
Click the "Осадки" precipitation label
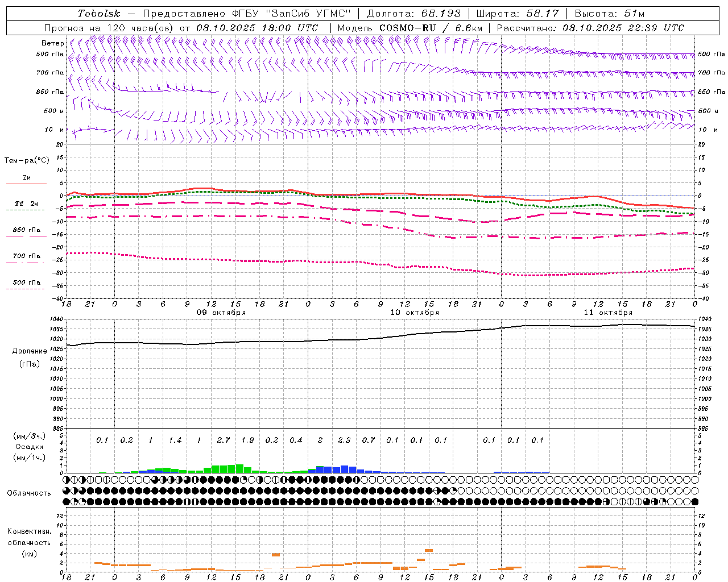[x=30, y=447]
